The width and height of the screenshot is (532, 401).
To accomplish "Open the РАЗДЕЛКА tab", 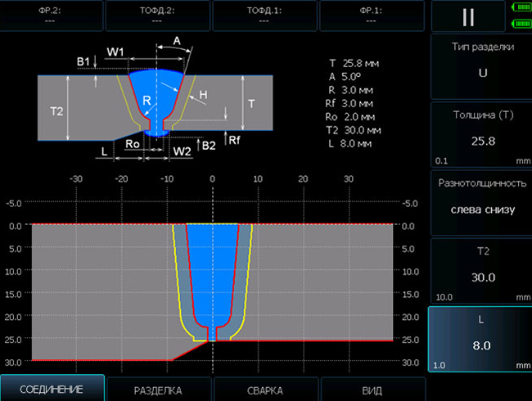I will point(158,390).
